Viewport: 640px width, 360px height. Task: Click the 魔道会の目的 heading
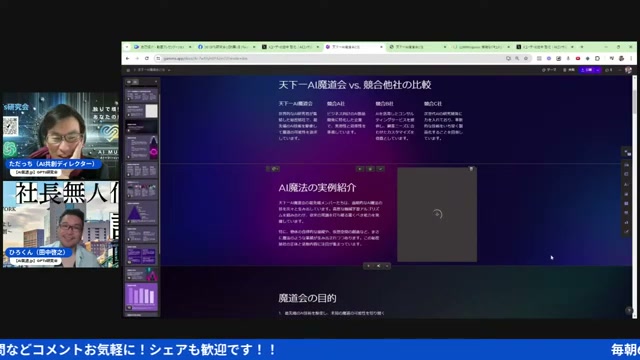point(307,298)
